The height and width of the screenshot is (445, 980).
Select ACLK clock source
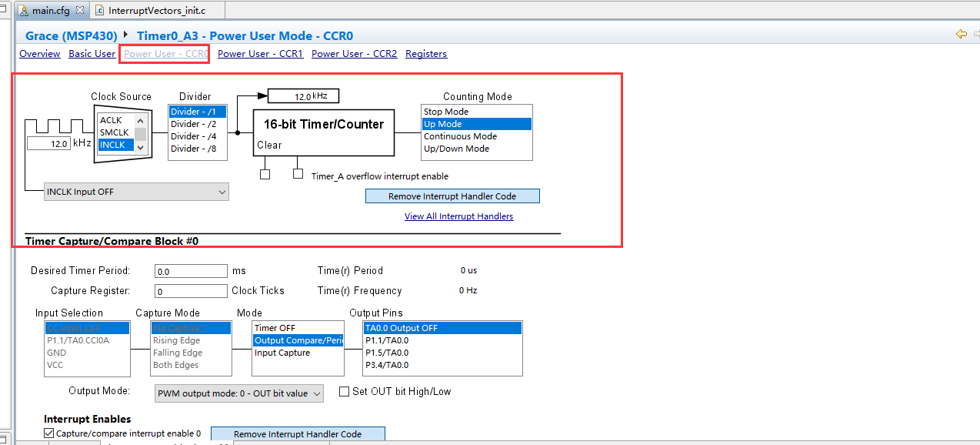click(x=115, y=120)
